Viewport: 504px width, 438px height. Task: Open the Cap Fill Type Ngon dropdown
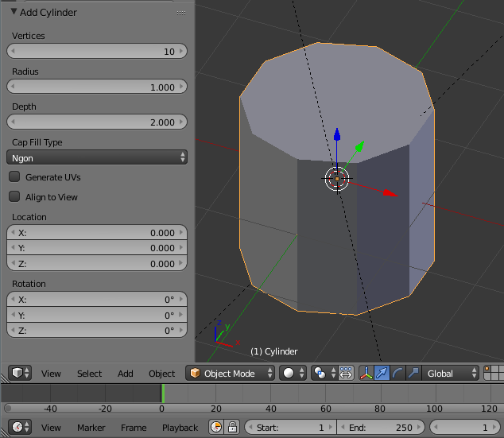(x=97, y=157)
